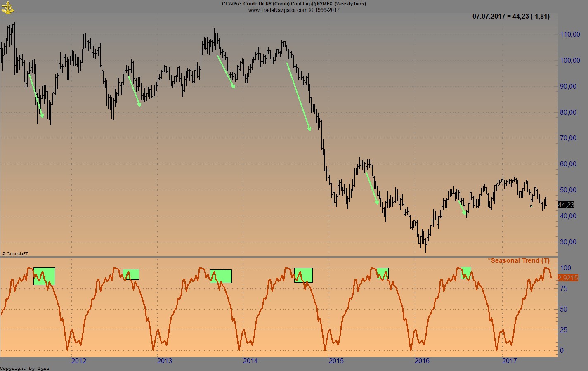Click the green arrow near the 2011 selloff
This screenshot has width=588, height=371.
(36, 95)
